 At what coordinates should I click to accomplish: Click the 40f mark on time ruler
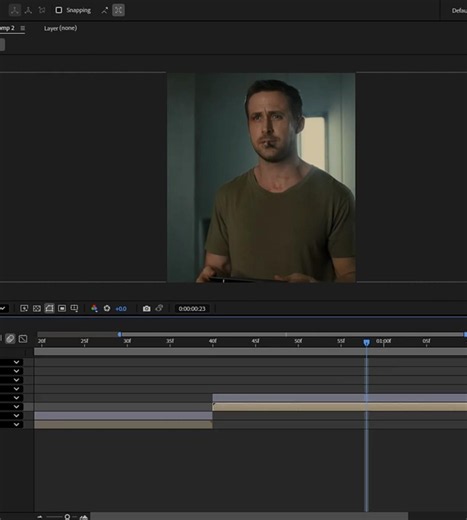coord(213,341)
